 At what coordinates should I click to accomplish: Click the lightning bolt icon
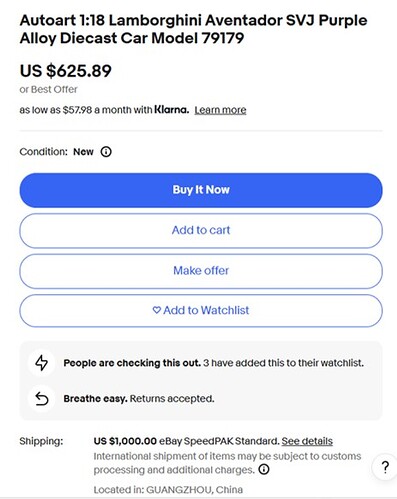(x=42, y=363)
